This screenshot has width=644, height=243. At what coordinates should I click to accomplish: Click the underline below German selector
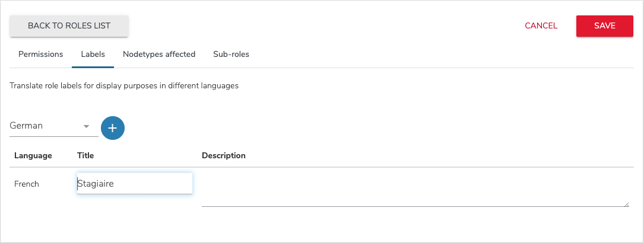click(54, 136)
